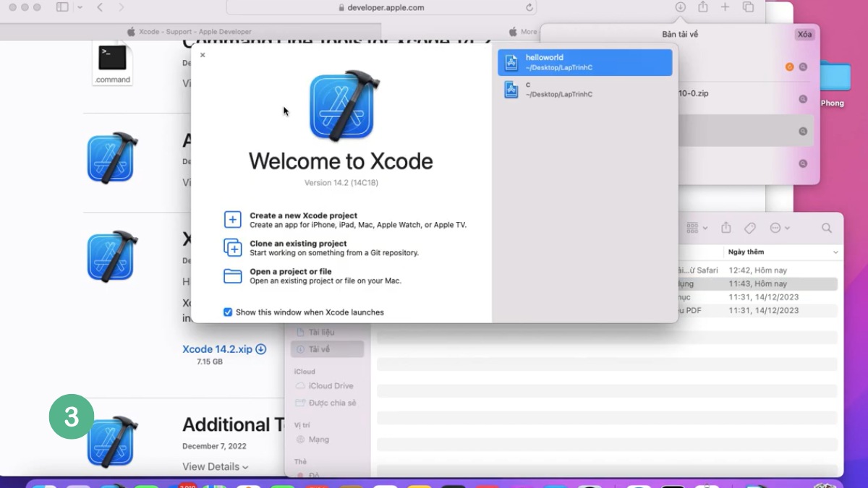868x488 pixels.
Task: Select Finder row dated 12:42, Hôm nay
Action: click(x=757, y=270)
